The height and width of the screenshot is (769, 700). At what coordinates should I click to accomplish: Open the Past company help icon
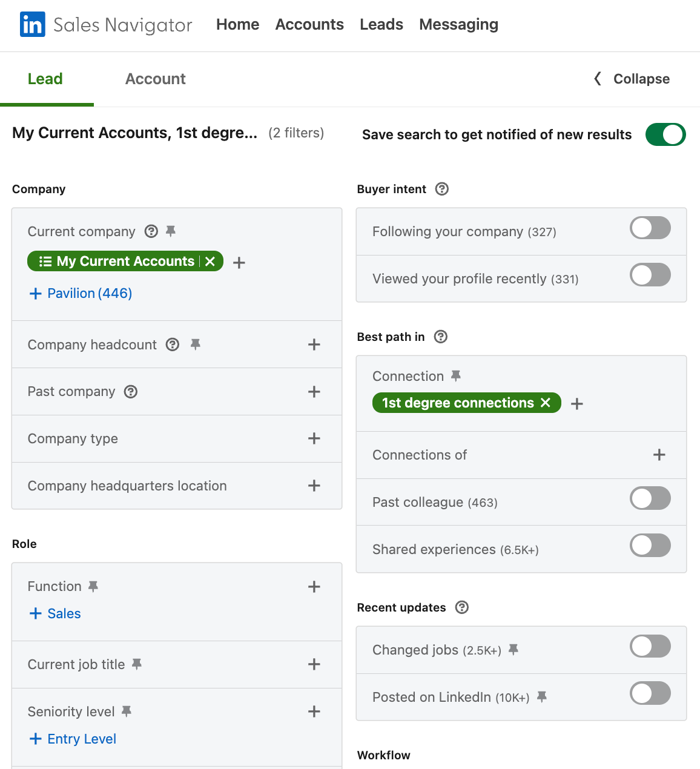point(131,392)
